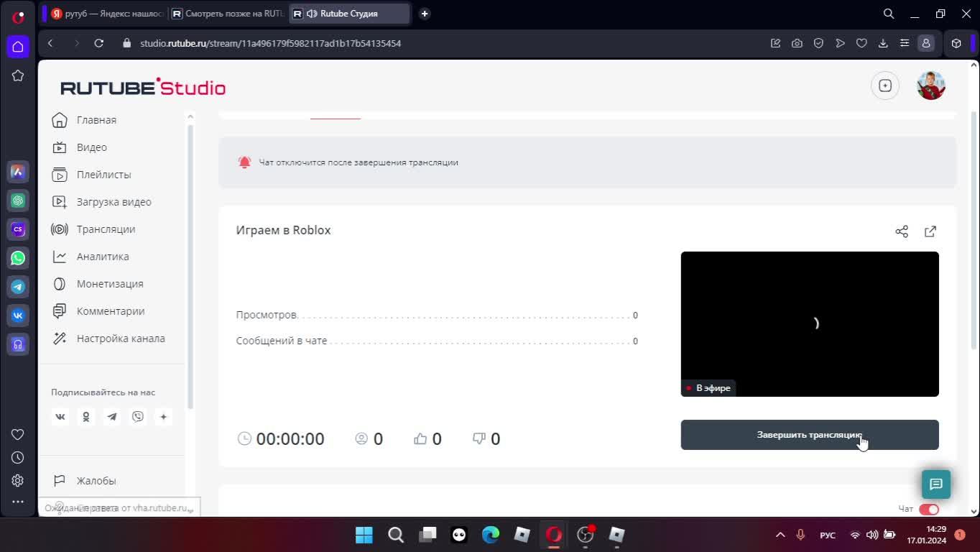
Task: Open WhatsApp in the Opera sidebar
Action: pos(18,258)
